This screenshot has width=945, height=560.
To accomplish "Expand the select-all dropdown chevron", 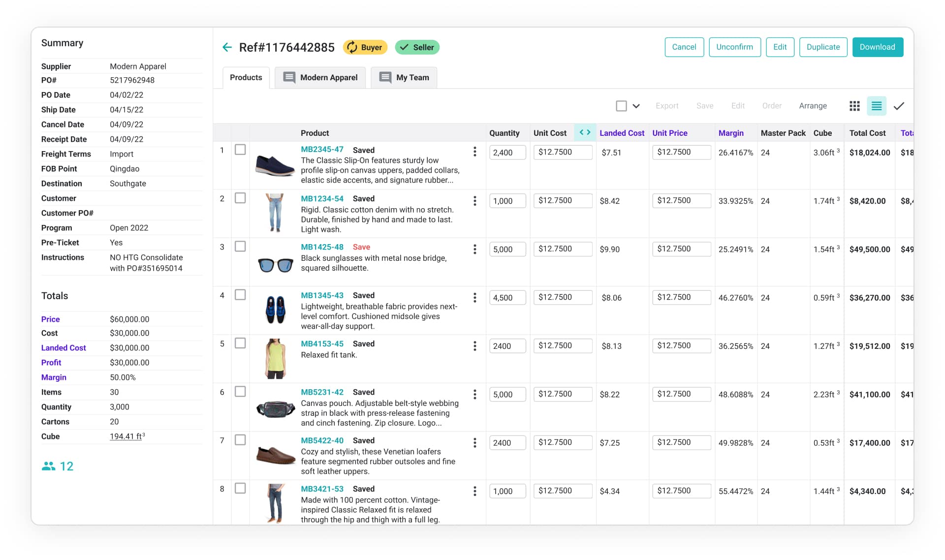I will (x=636, y=106).
